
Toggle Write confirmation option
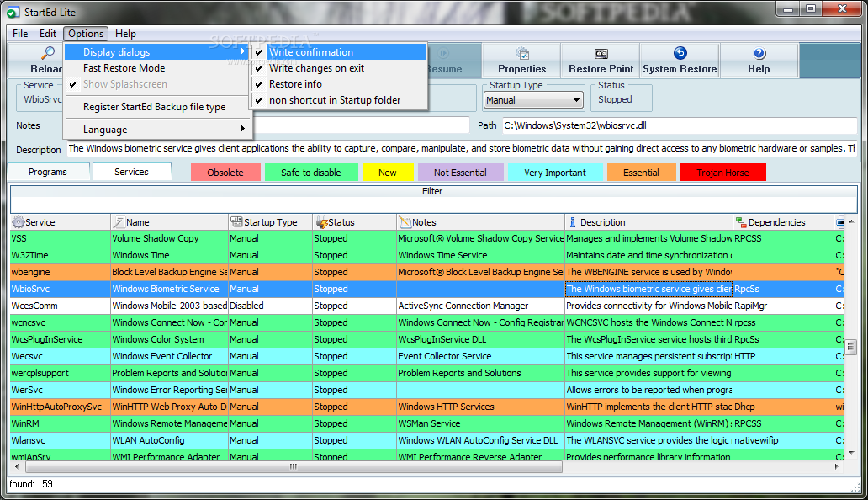pos(339,52)
